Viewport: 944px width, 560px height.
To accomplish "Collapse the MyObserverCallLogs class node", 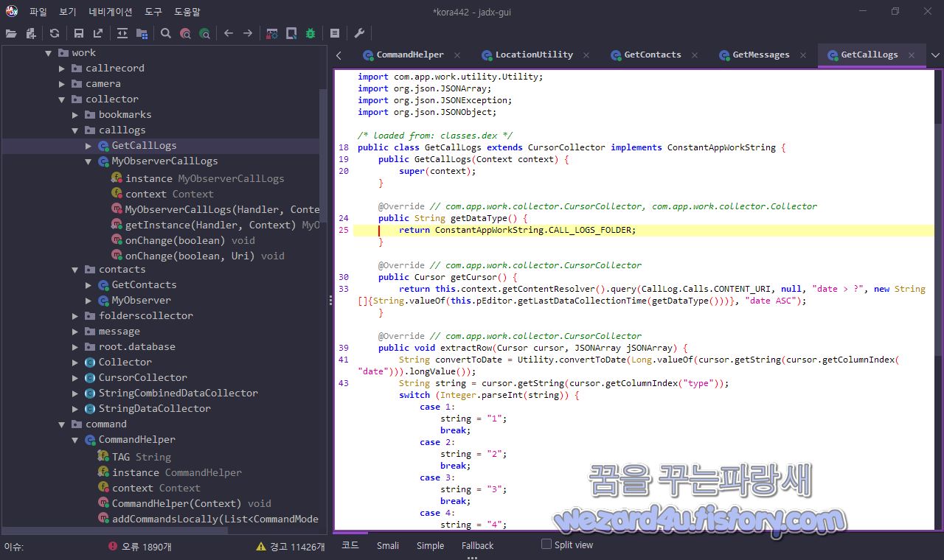I will click(88, 161).
